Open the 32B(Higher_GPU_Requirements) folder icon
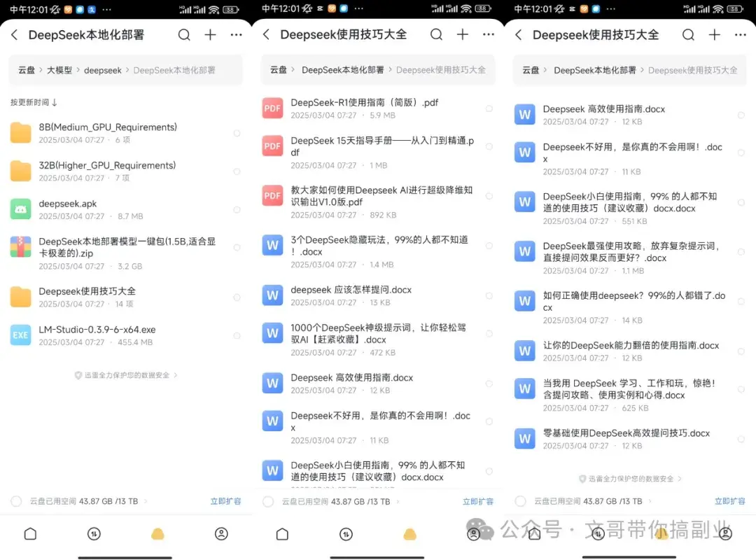 pos(21,171)
